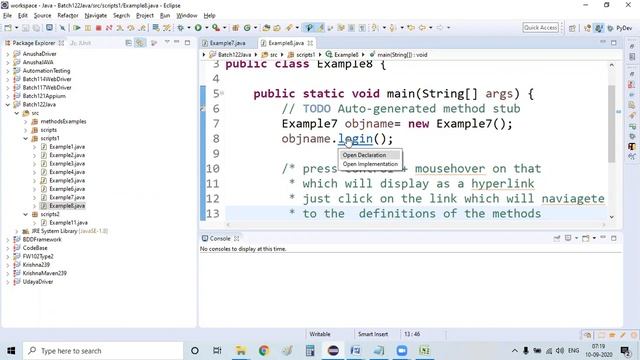The image size is (640, 360).
Task: Click the Quick Access search field
Action: coord(540,28)
